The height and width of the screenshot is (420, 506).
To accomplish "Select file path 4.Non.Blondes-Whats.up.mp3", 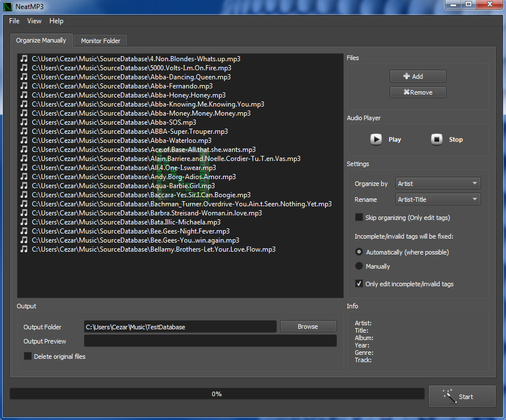I will pyautogui.click(x=136, y=59).
